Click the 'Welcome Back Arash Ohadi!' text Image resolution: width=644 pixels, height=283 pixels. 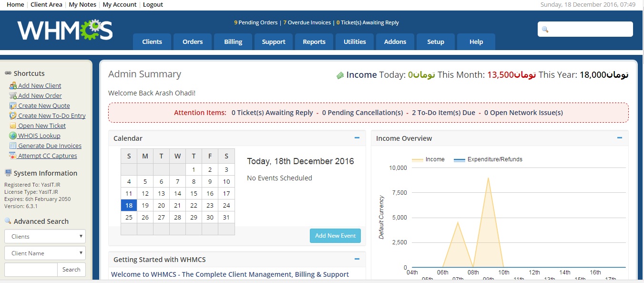(x=152, y=93)
